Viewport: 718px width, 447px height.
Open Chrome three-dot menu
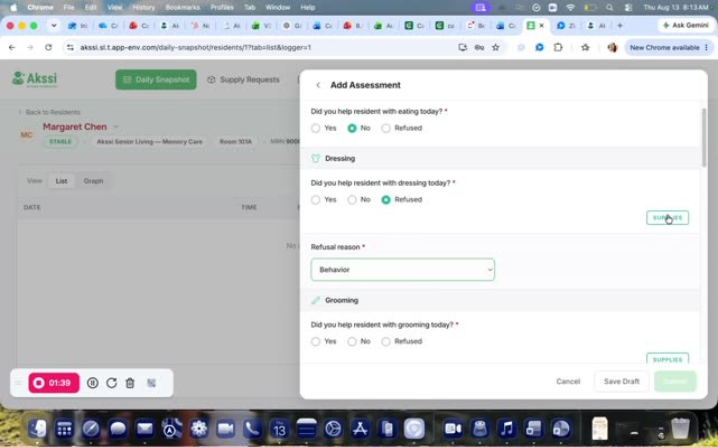(707, 47)
